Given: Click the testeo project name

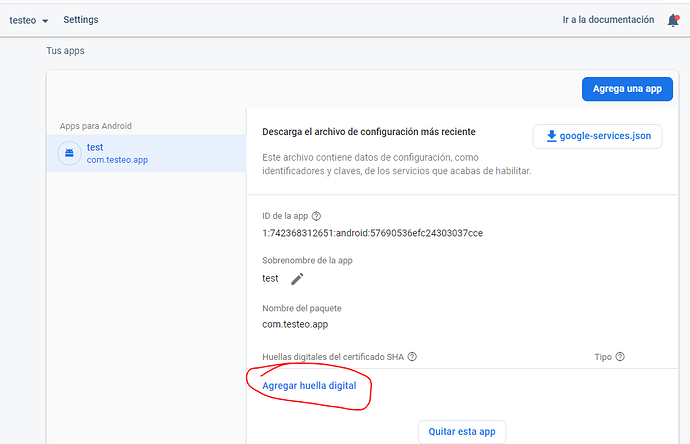Looking at the screenshot, I should (22, 20).
